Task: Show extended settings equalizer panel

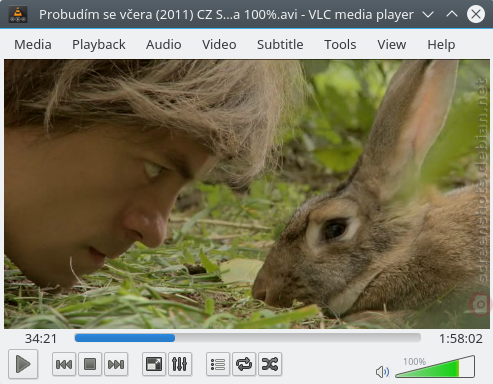Action: click(x=180, y=364)
